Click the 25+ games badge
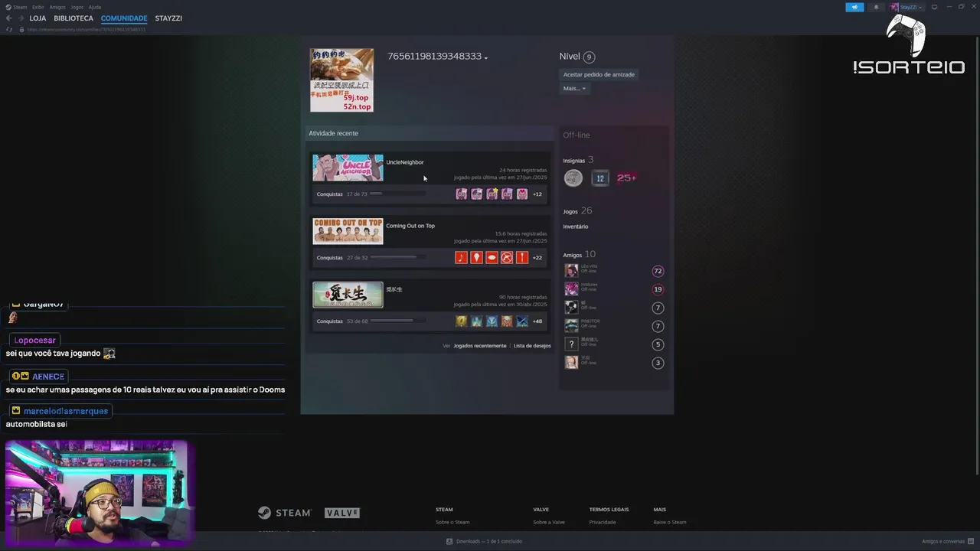This screenshot has height=551, width=980. click(626, 178)
